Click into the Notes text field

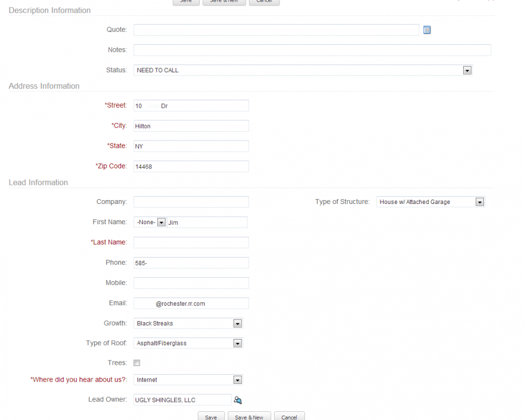click(x=312, y=50)
